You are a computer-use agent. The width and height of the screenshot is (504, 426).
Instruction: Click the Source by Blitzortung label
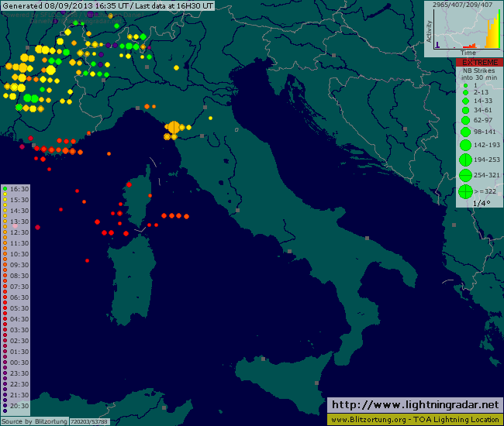click(x=34, y=421)
